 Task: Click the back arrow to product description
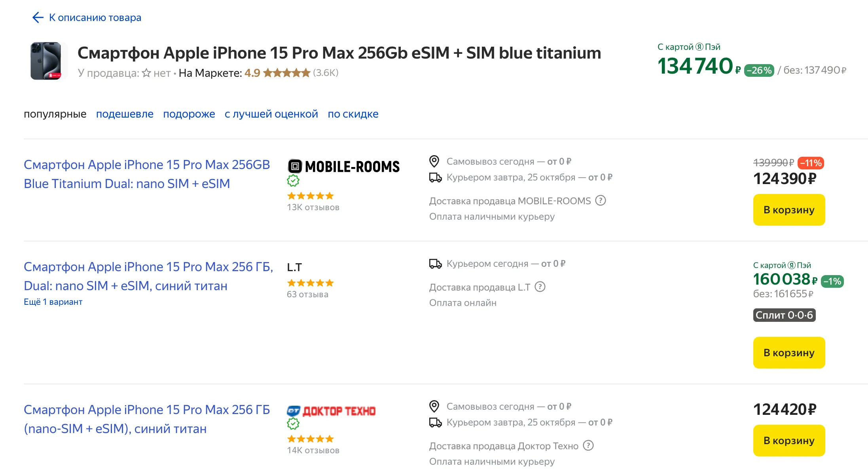click(x=38, y=17)
